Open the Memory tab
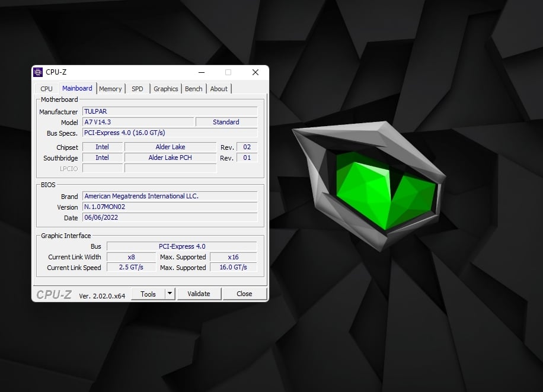Screen dimensions: 543x392 tap(110, 89)
